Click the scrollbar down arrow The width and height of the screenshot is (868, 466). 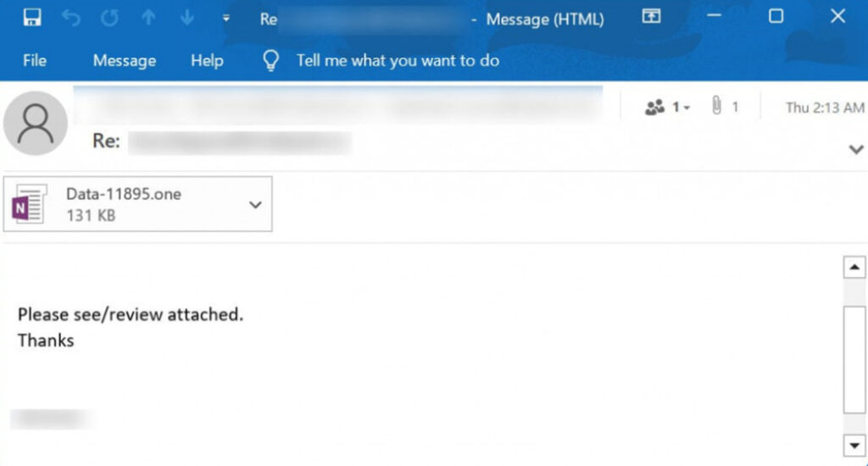[x=854, y=445]
